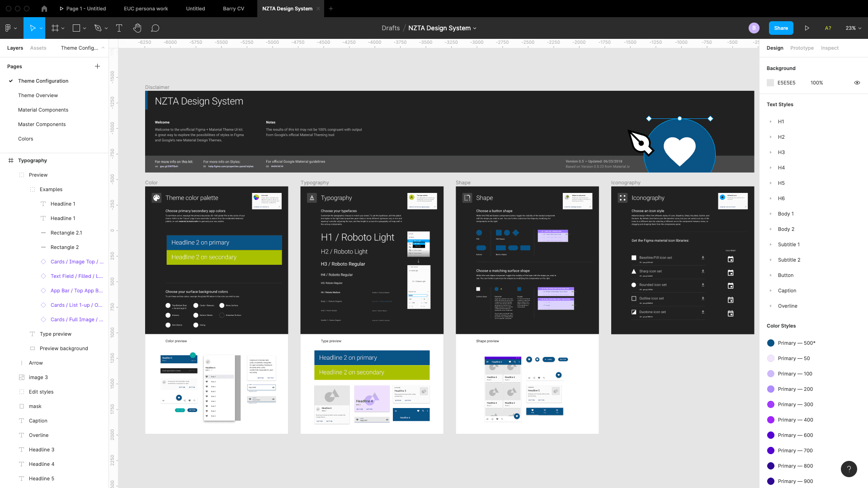Open the help question mark button
868x488 pixels.
pos(849,469)
